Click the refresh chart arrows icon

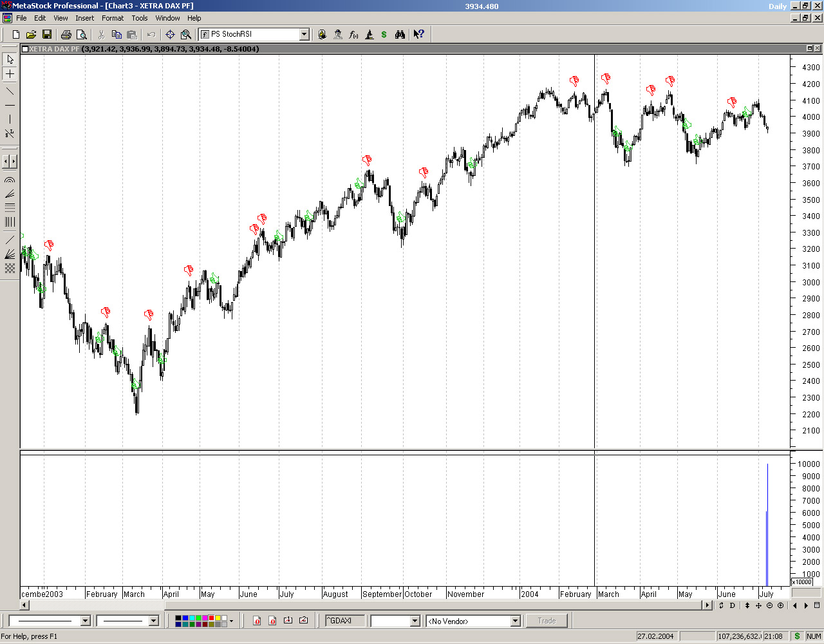(721, 605)
